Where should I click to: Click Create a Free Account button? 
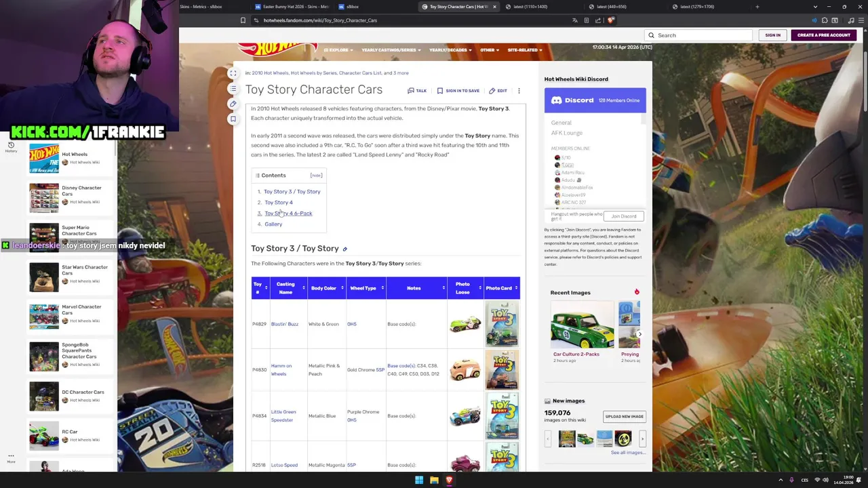(823, 35)
